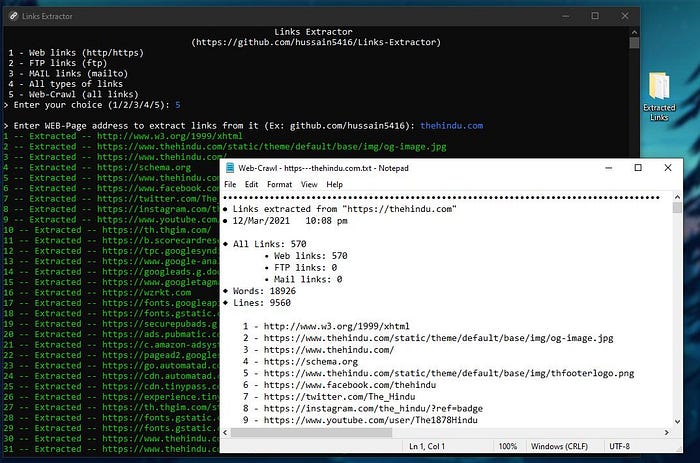
Task: Click the Links Extractor title bar icon
Action: 13,16
